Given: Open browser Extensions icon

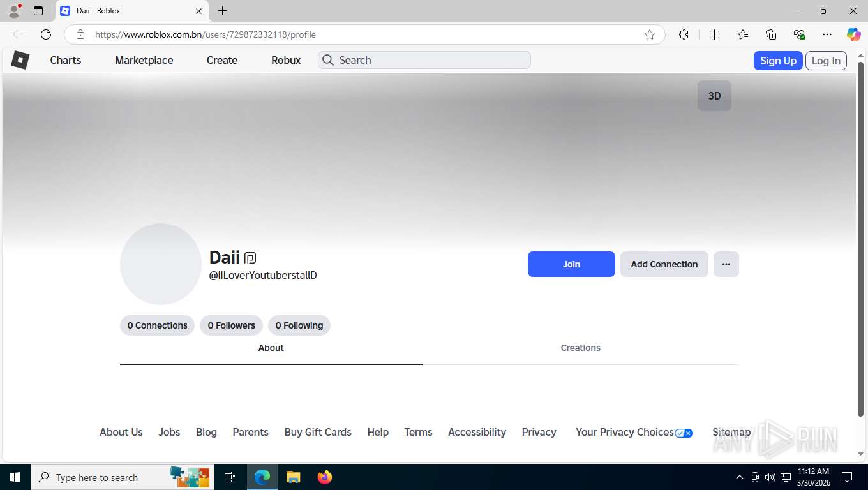Looking at the screenshot, I should (684, 34).
